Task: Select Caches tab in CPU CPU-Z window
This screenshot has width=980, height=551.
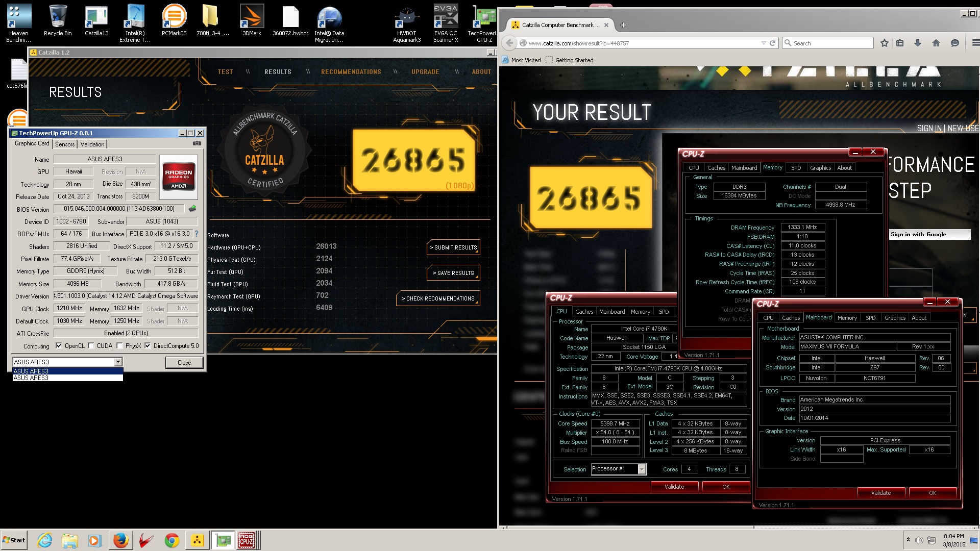Action: (584, 312)
